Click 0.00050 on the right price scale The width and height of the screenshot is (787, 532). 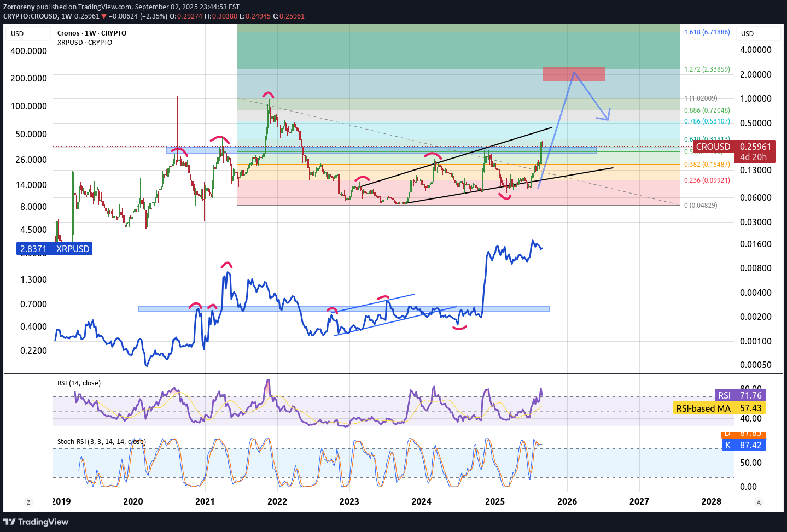(756, 365)
